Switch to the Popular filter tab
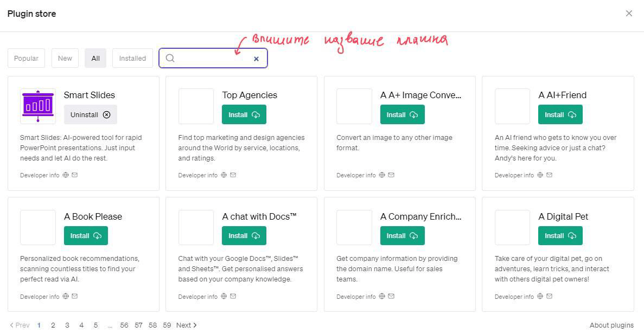644x333 pixels. coord(26,59)
